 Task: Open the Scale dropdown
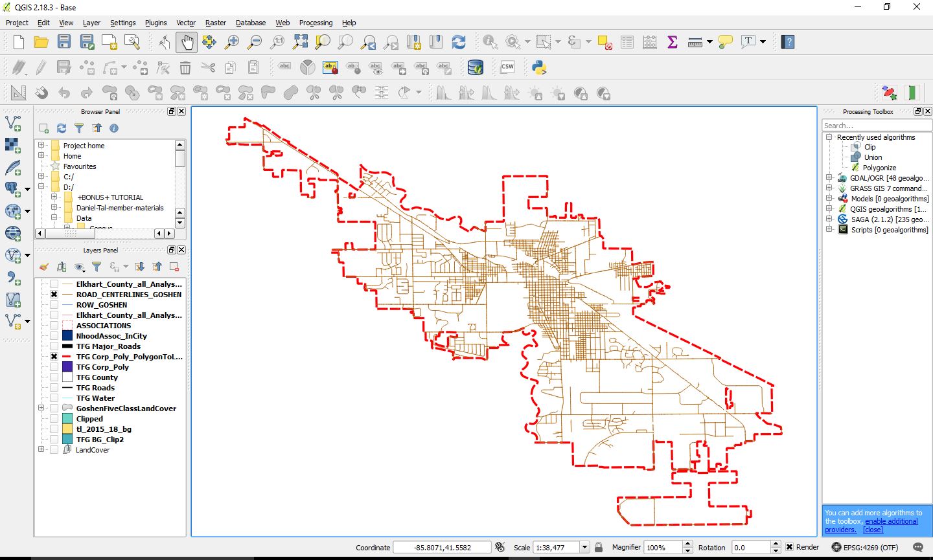click(584, 547)
